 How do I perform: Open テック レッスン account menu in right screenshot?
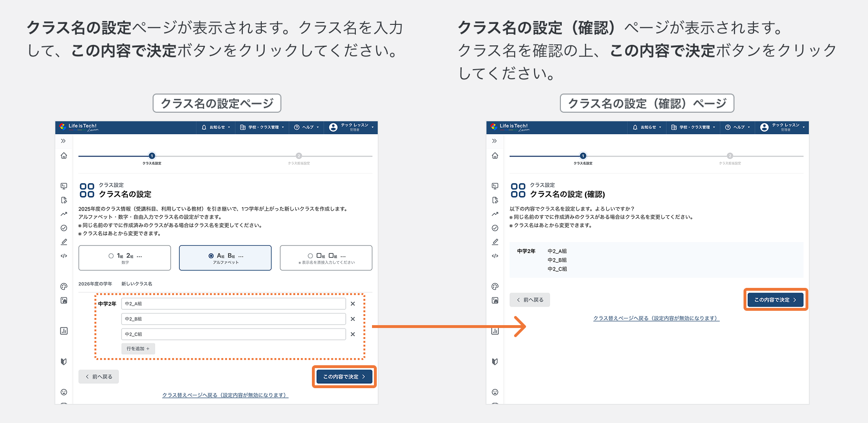tap(783, 127)
